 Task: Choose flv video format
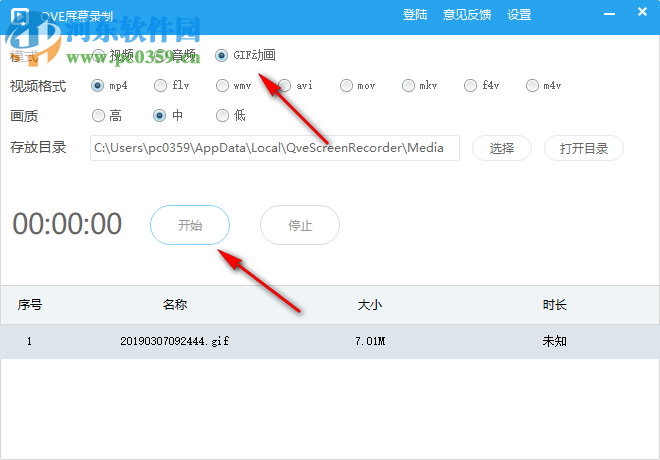(160, 86)
